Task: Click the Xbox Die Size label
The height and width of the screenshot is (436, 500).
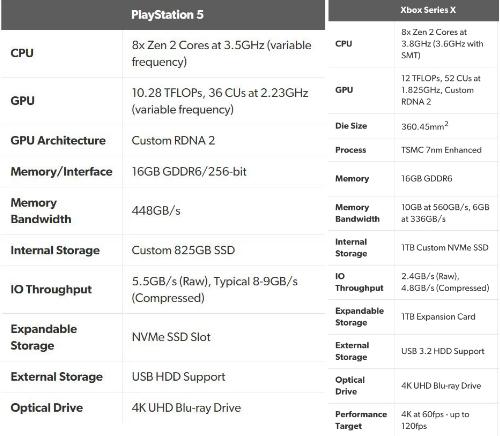Action: point(351,126)
